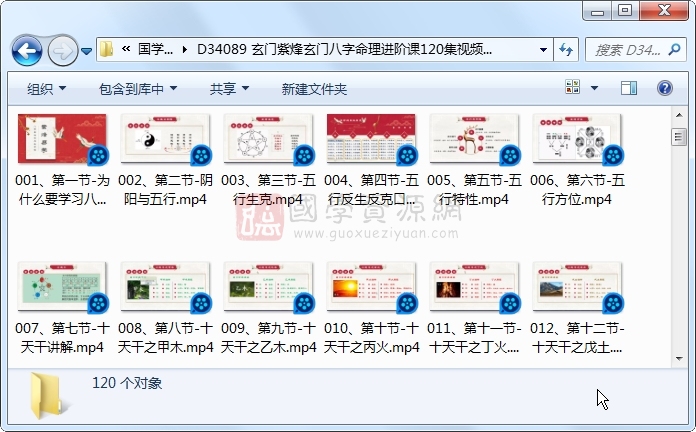Viewport: 696px width, 432px height.
Task: Select video thumbnail 005 五行特性
Action: 474,139
